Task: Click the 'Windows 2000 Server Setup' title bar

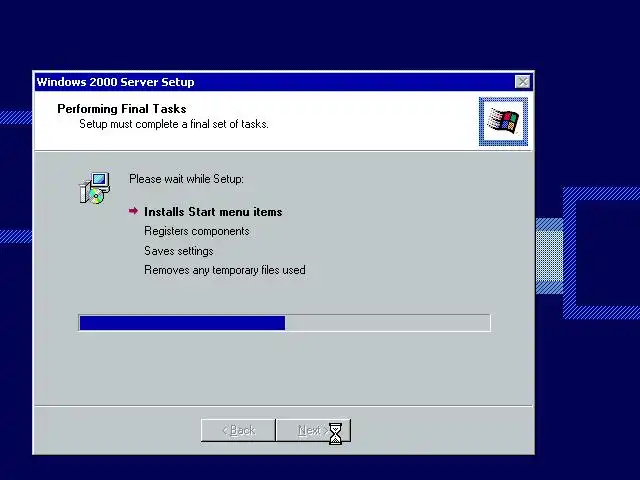Action: pyautogui.click(x=283, y=82)
